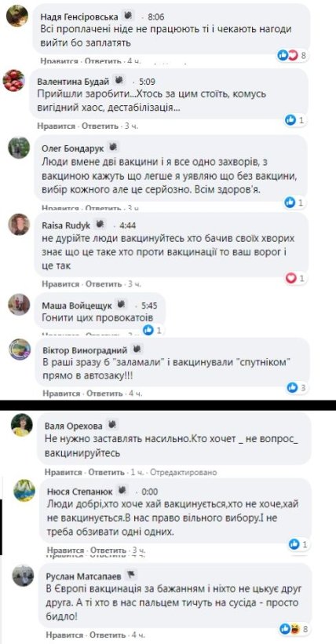Click the like and heart reactions on Надя's comment

pyautogui.click(x=287, y=55)
